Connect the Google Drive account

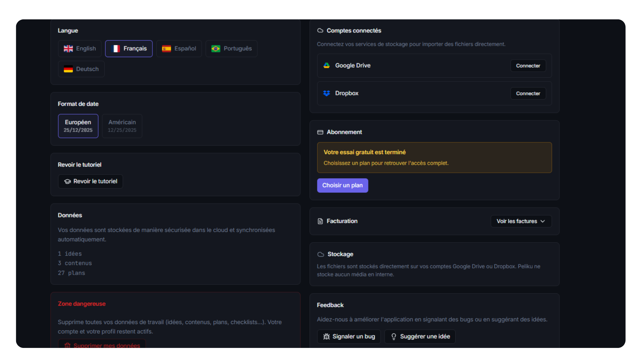[528, 66]
